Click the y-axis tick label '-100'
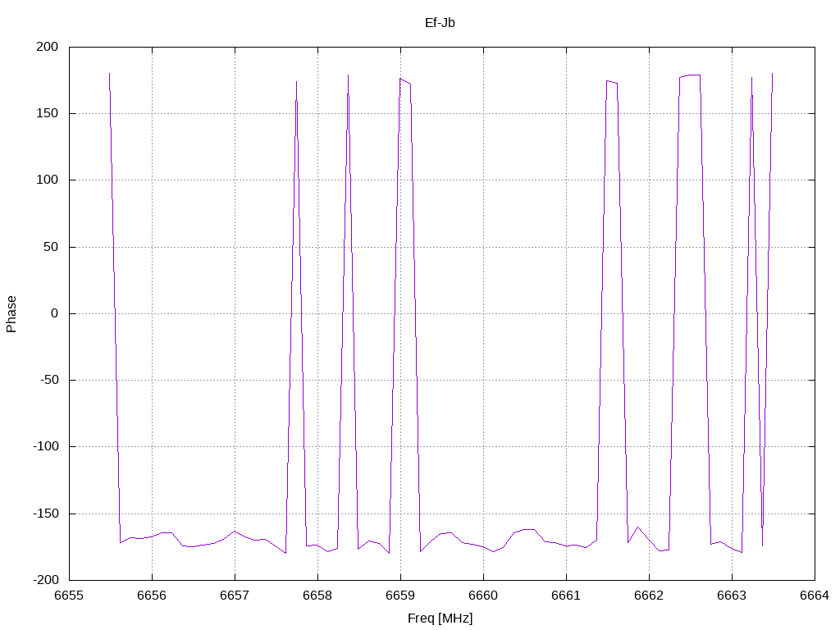 click(46, 446)
